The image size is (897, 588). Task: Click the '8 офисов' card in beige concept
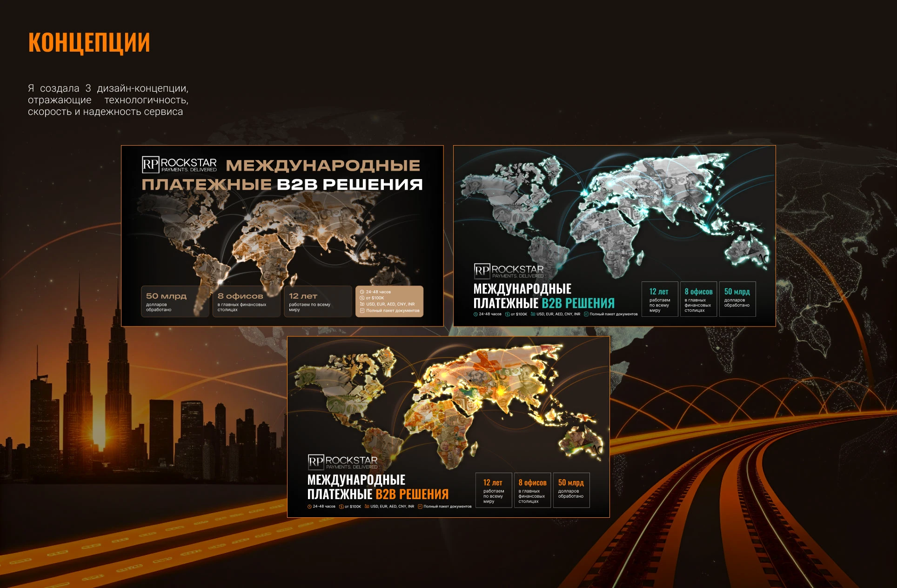click(247, 301)
